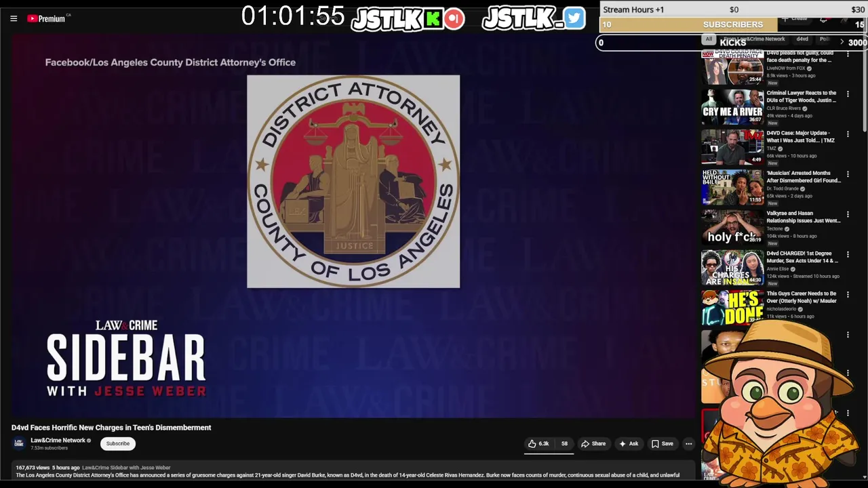868x488 pixels.
Task: Visit the Dr. Todd Grande channel
Action: [x=783, y=188]
